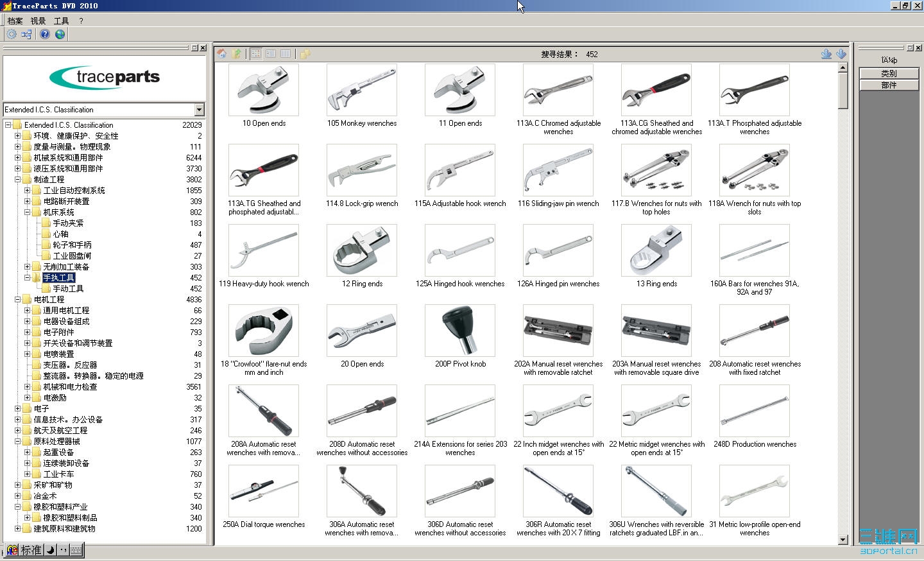Go home with the house icon

point(222,54)
